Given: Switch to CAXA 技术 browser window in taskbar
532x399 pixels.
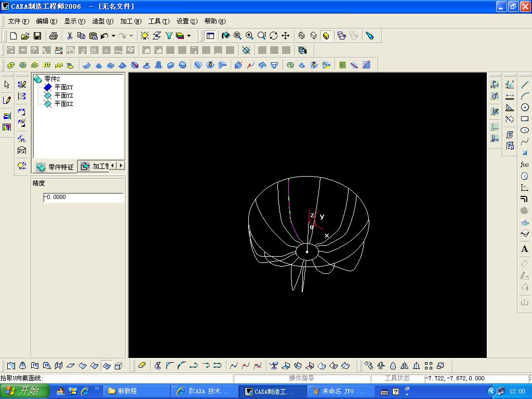Looking at the screenshot, I should point(204,391).
